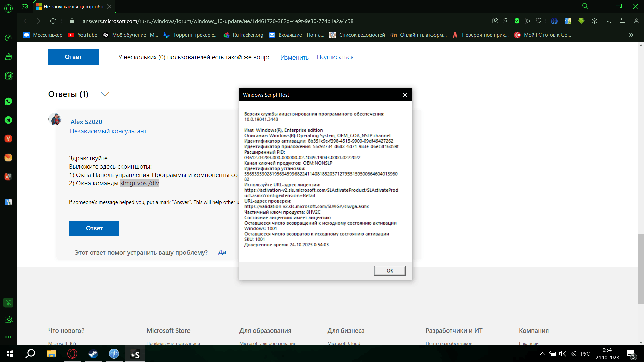Open a new browser tab
The image size is (644, 362).
click(x=122, y=6)
